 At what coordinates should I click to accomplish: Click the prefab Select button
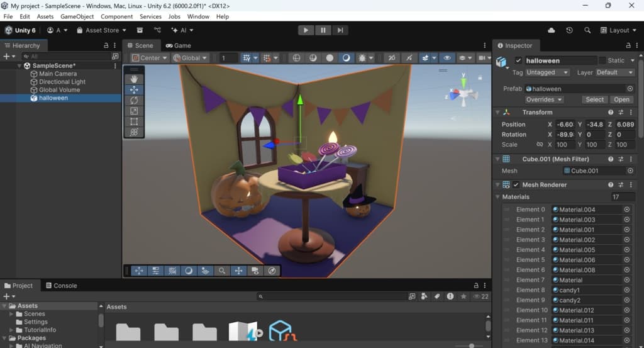pyautogui.click(x=594, y=99)
